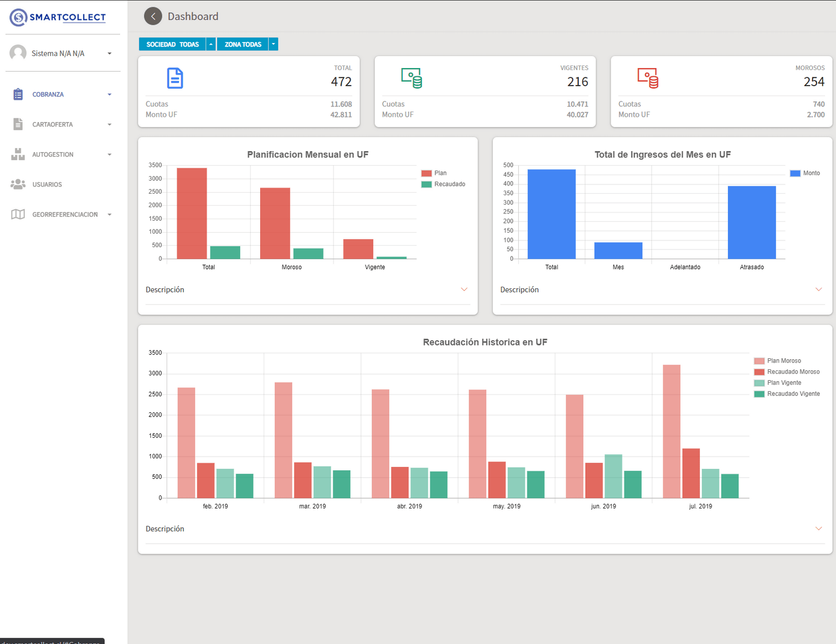The image size is (836, 644).
Task: Click the Morosos count 254
Action: click(814, 82)
